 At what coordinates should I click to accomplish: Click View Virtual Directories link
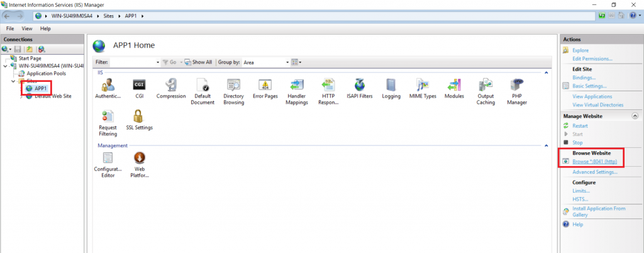click(x=597, y=104)
